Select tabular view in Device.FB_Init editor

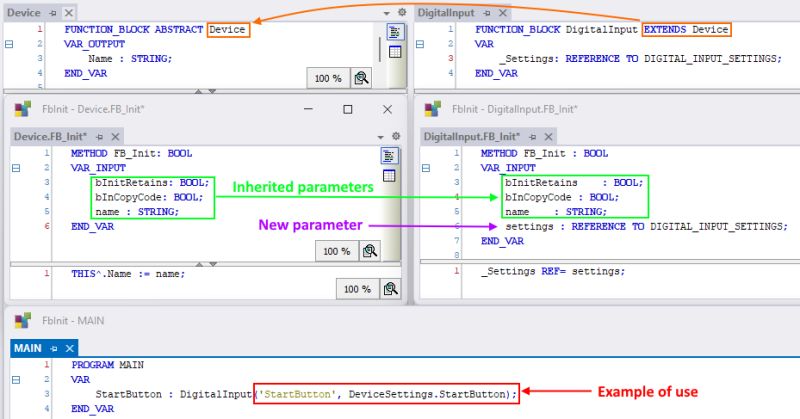[x=389, y=176]
